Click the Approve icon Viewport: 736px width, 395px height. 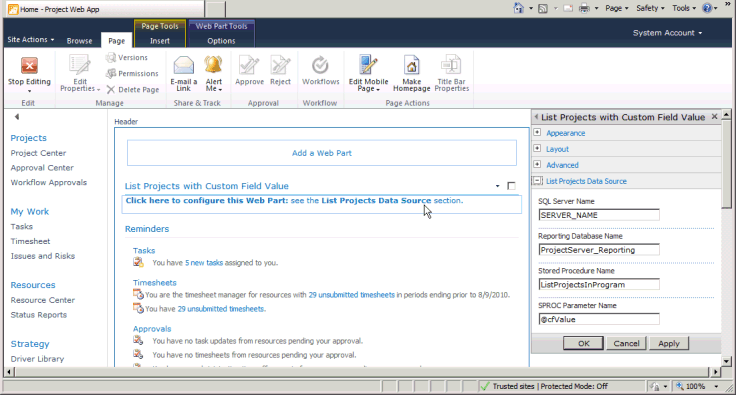tap(249, 65)
